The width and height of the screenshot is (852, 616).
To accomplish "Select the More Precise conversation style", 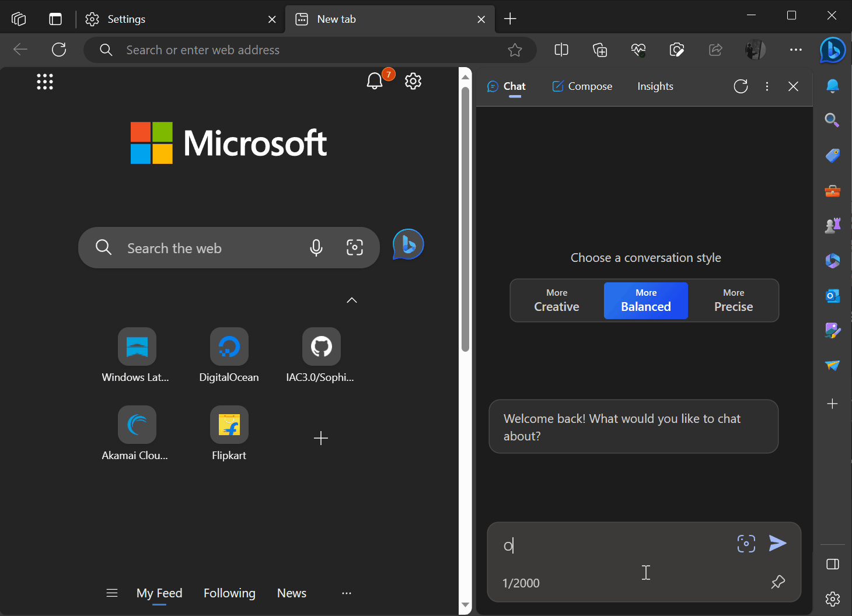I will (x=734, y=300).
